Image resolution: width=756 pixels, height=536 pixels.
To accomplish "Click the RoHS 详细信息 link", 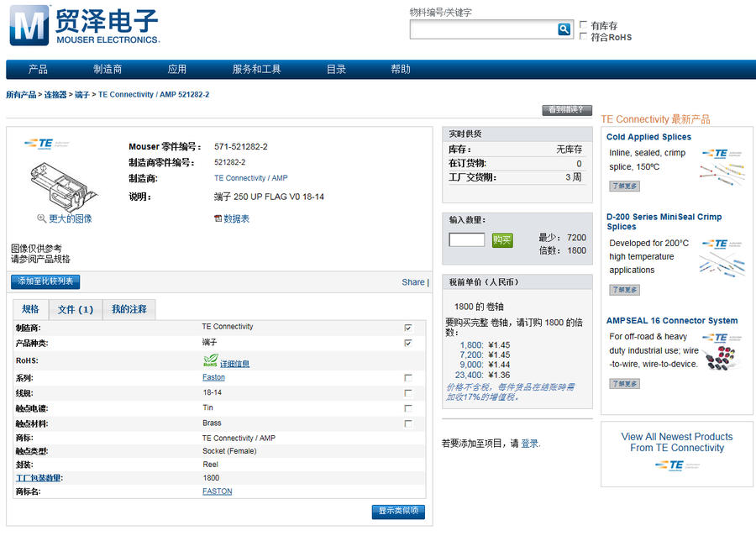I will [x=235, y=364].
